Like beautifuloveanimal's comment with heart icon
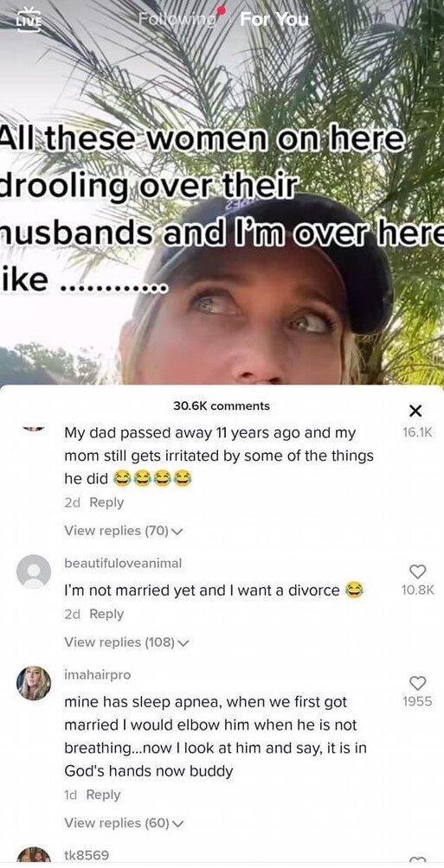Viewport: 444px width, 868px height. pos(417,571)
